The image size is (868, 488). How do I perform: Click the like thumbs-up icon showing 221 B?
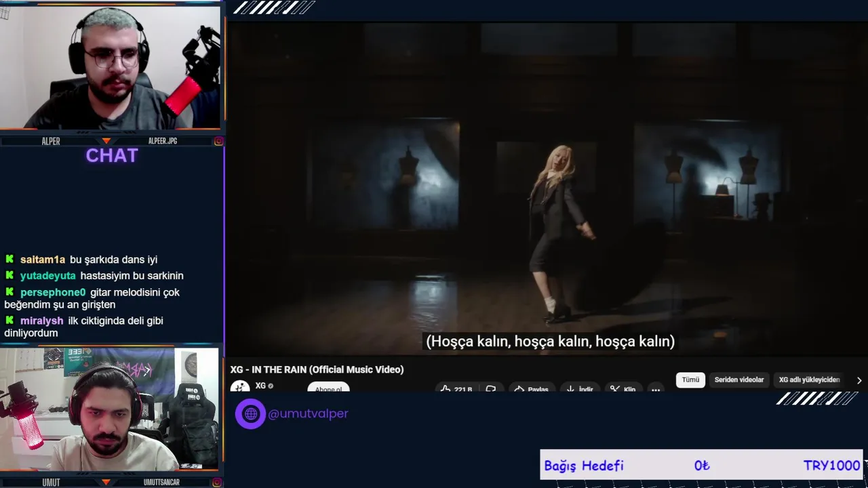pos(446,389)
